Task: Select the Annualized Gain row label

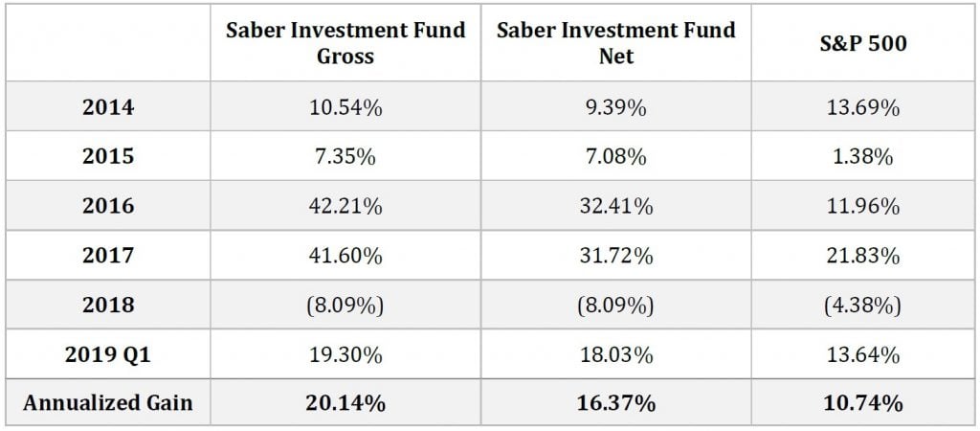Action: click(x=108, y=403)
